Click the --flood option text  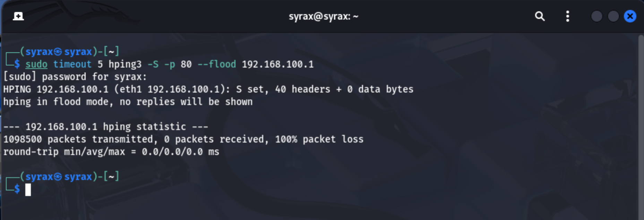(216, 64)
